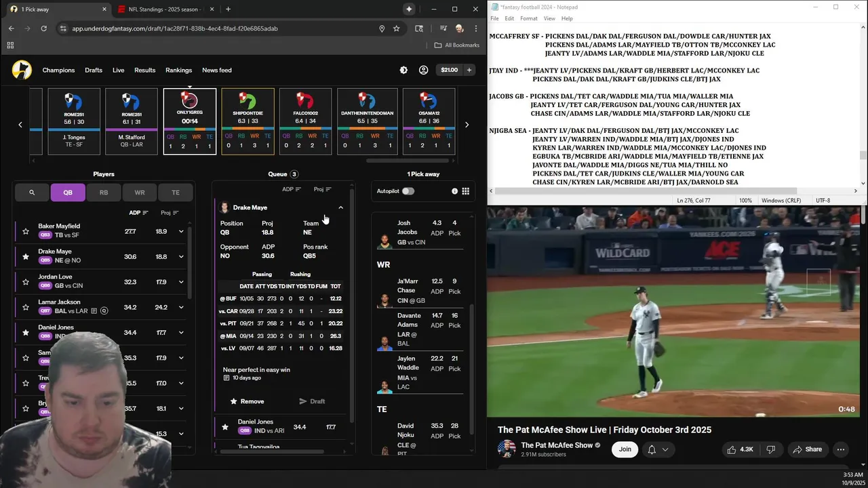Expand Drake Maye player list row
Image resolution: width=868 pixels, height=488 pixels.
coord(181,256)
